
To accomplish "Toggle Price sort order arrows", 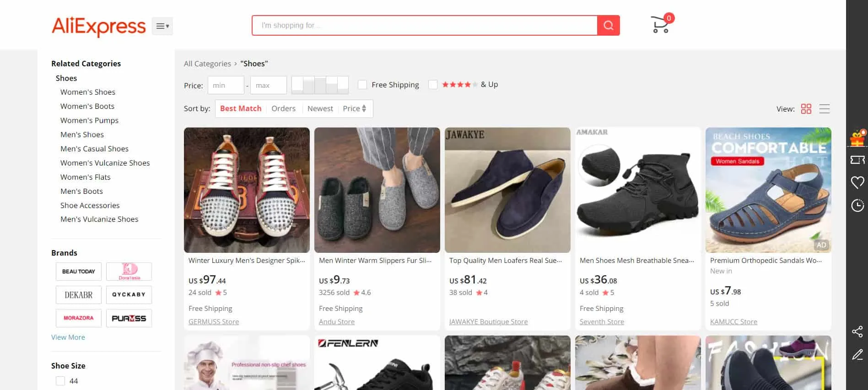I will (x=355, y=109).
